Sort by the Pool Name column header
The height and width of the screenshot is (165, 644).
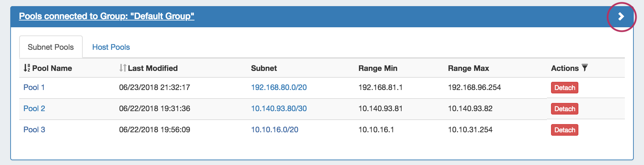pos(52,68)
